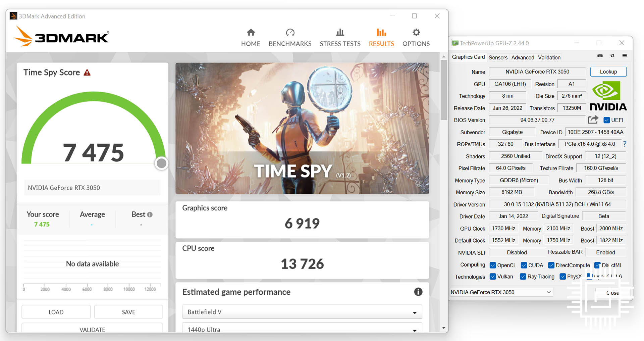
Task: Click the 3DMark logo
Action: [x=61, y=36]
